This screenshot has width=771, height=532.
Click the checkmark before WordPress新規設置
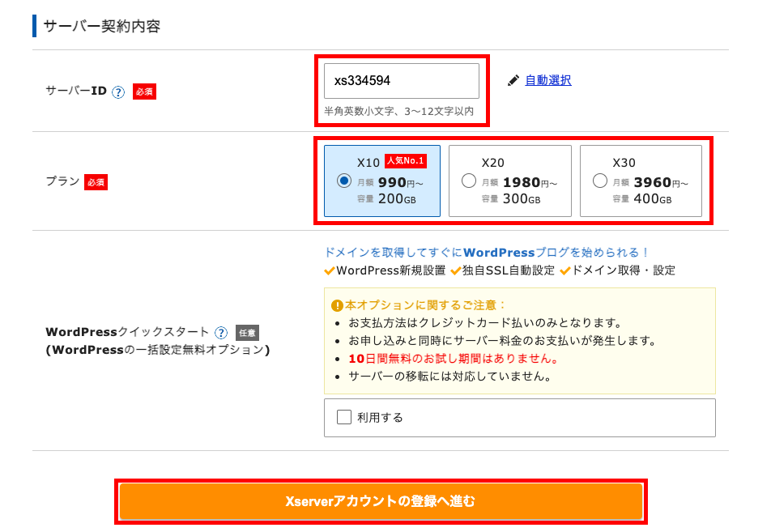click(330, 270)
